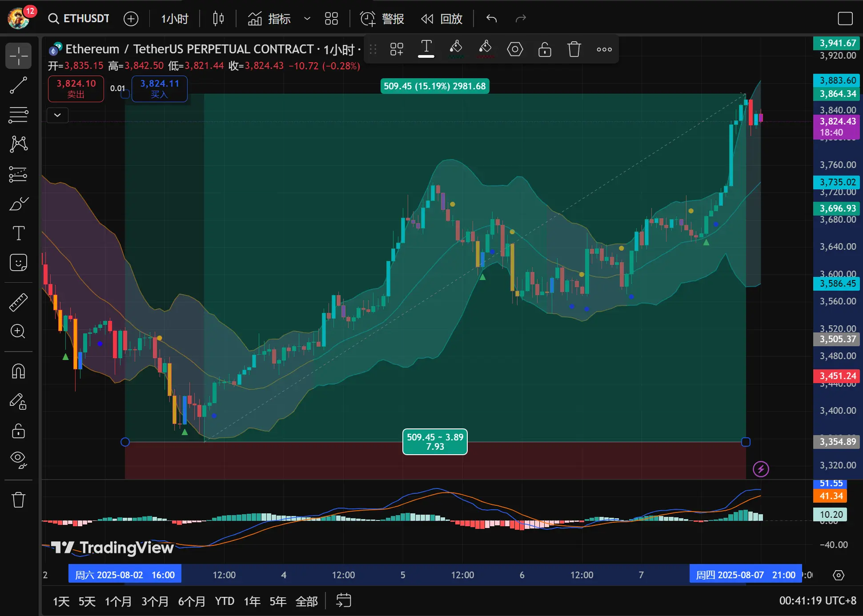Image resolution: width=863 pixels, height=616 pixels.
Task: Select the trend line tool
Action: pyautogui.click(x=19, y=85)
